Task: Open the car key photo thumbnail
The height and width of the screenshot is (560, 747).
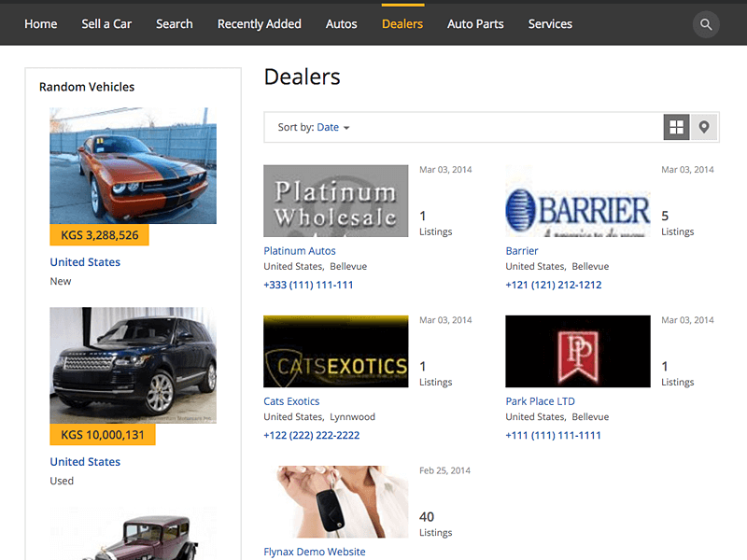Action: point(336,502)
